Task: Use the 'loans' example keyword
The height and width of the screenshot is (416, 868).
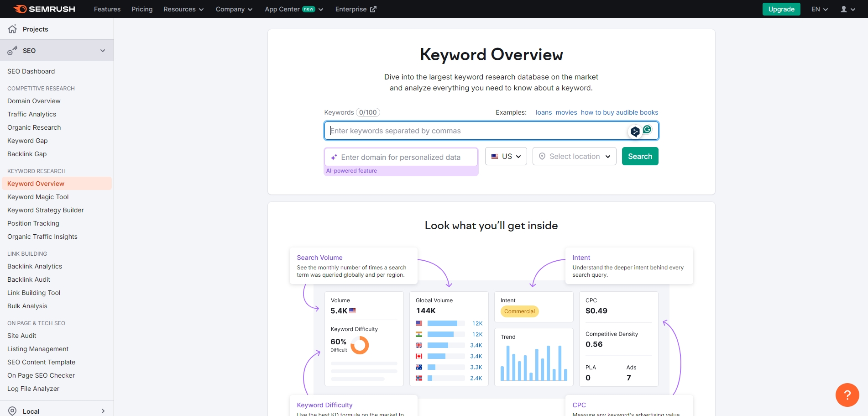Action: (544, 112)
